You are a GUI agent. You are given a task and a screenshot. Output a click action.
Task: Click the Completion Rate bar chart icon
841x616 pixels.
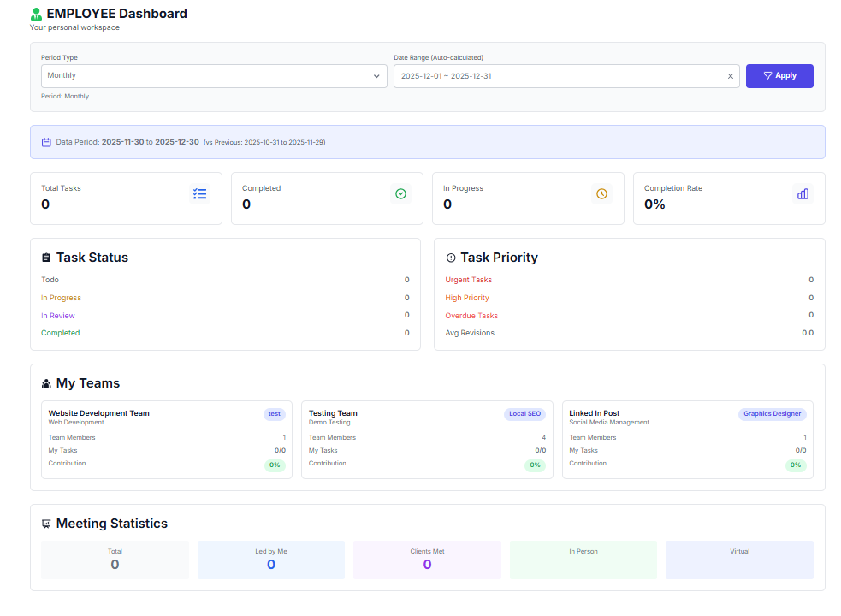[x=803, y=194]
